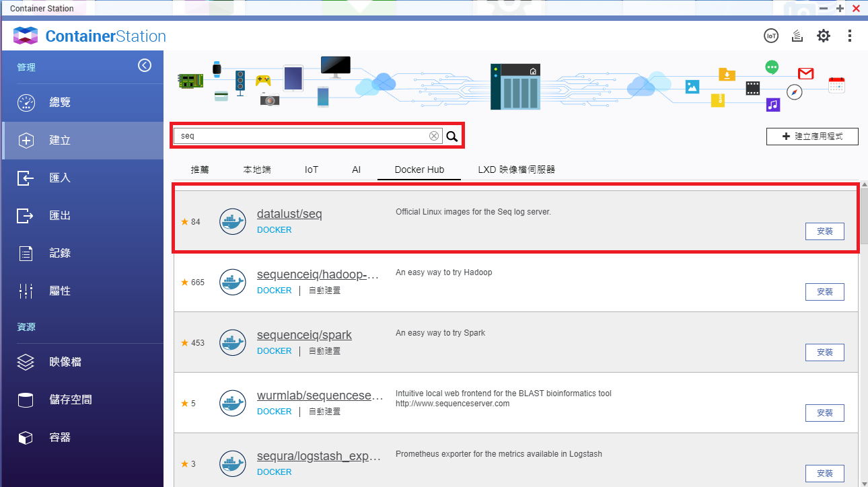Clear the search field with X icon
Viewport: 868px width, 487px height.
coord(434,136)
